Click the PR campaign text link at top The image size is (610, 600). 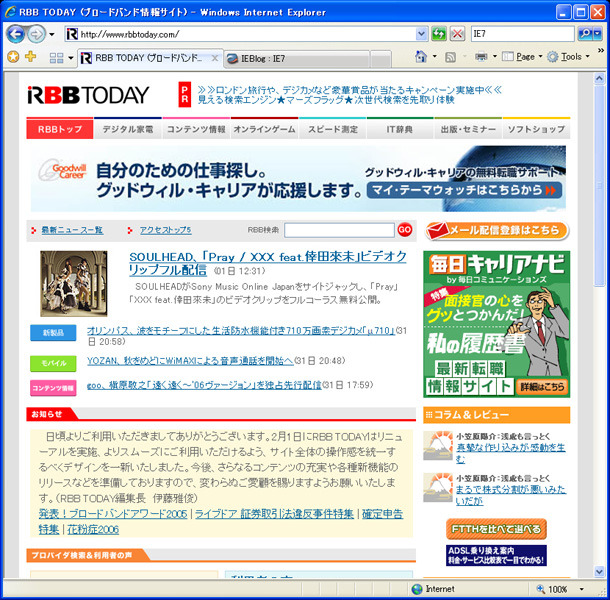pos(349,95)
